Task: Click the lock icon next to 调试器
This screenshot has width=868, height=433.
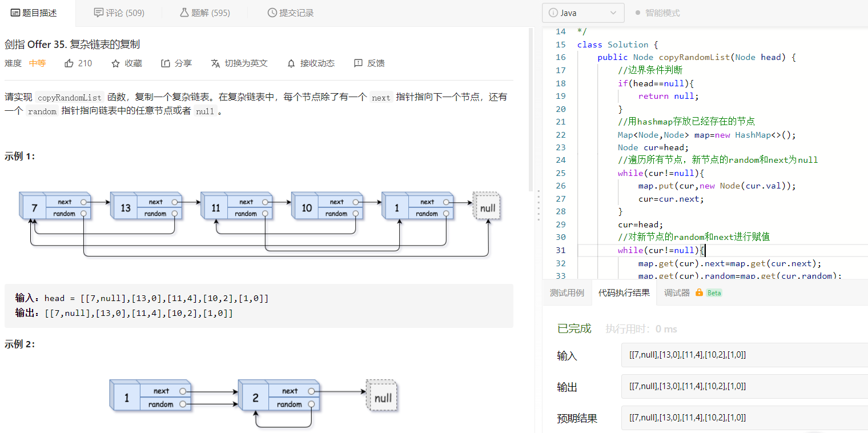Action: click(x=698, y=293)
